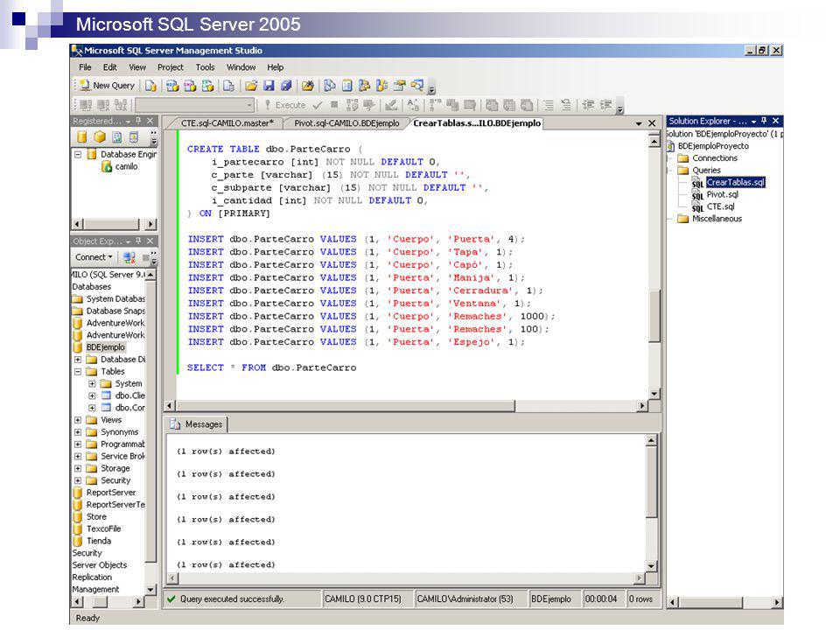Select the camilo registered server
The image size is (840, 630).
(x=126, y=166)
